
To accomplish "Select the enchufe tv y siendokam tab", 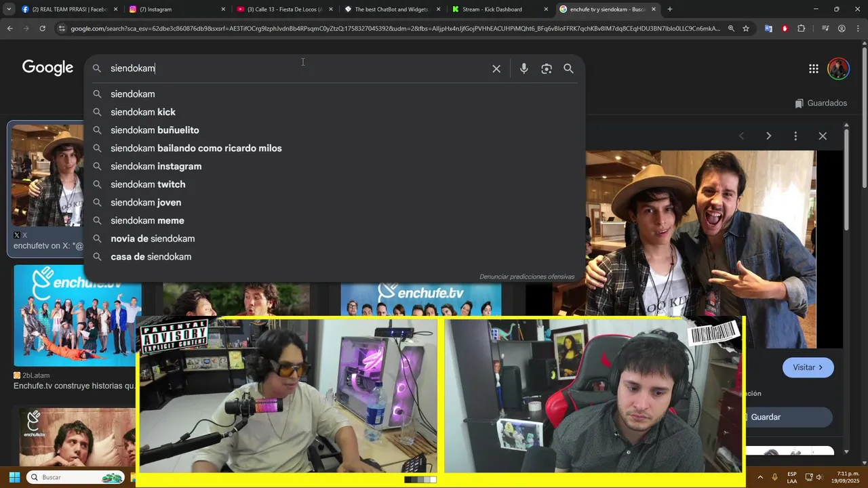I will pyautogui.click(x=607, y=9).
